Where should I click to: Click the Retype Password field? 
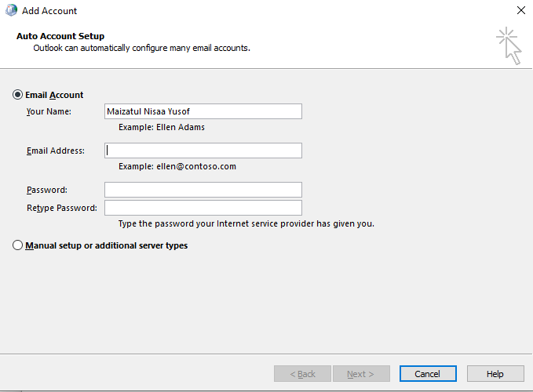coord(203,208)
